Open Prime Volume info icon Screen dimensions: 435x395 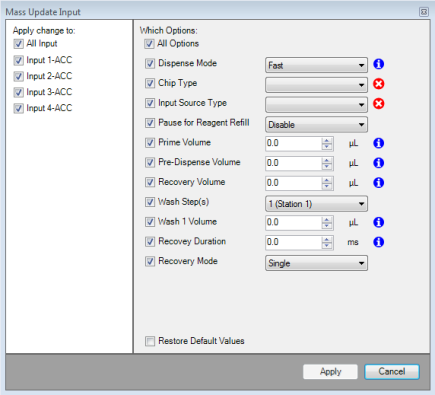[378, 143]
